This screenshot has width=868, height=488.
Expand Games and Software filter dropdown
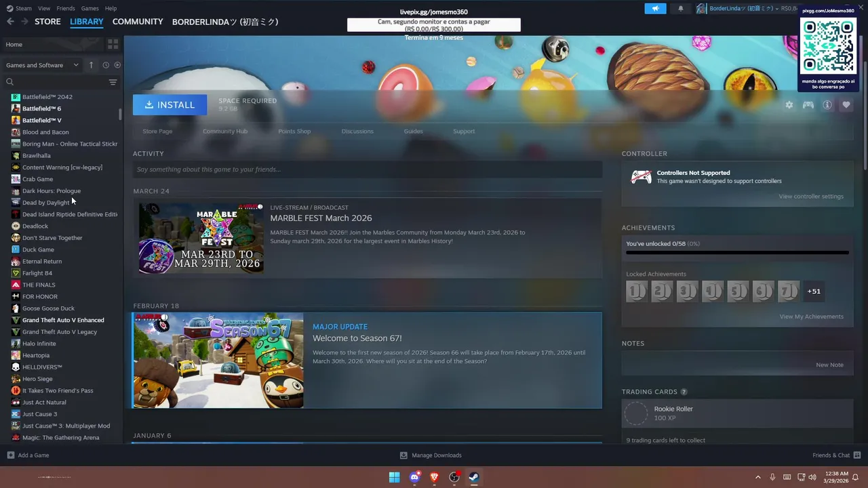42,65
